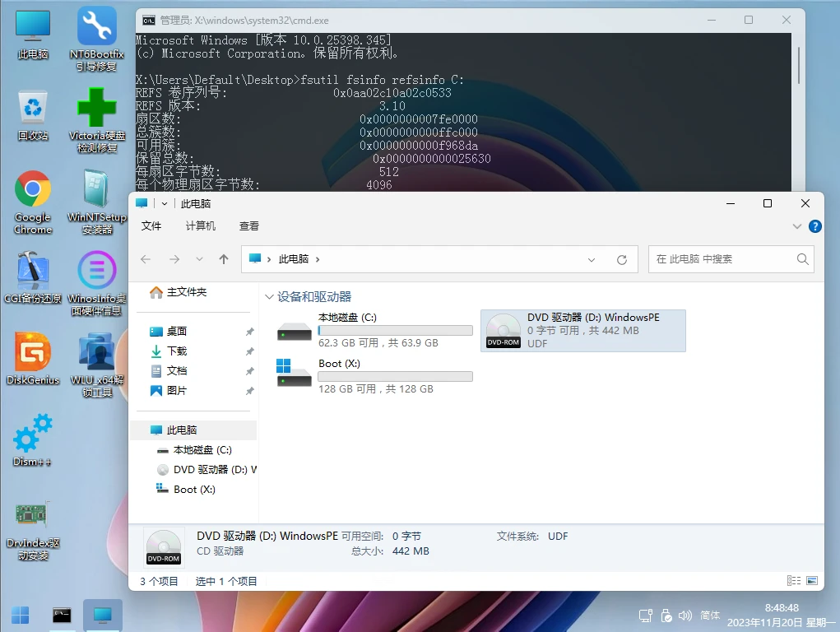Switch to cmd window via taskbar icon
This screenshot has height=632, width=840.
pyautogui.click(x=62, y=615)
